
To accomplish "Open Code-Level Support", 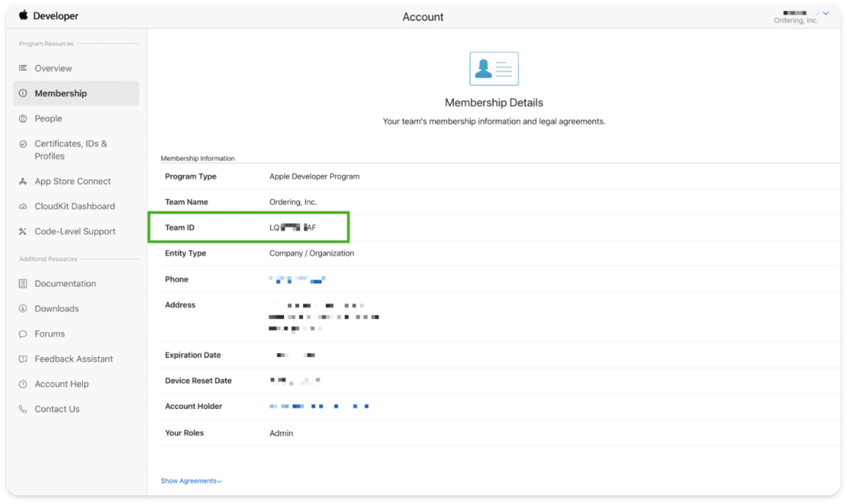I will point(75,231).
